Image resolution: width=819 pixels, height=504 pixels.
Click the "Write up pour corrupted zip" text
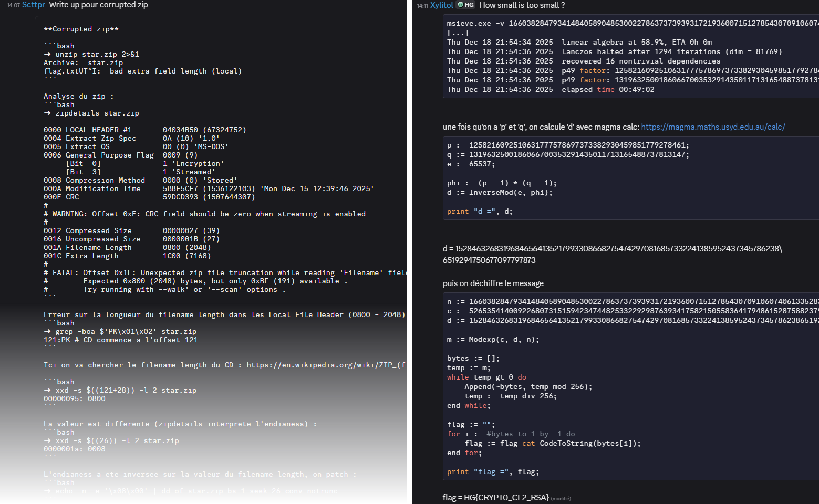[x=98, y=5]
